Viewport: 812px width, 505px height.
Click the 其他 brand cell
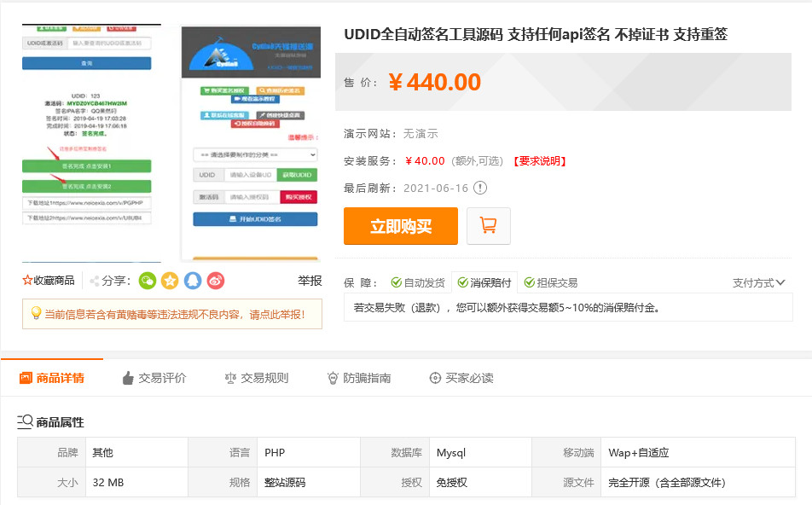pyautogui.click(x=136, y=453)
